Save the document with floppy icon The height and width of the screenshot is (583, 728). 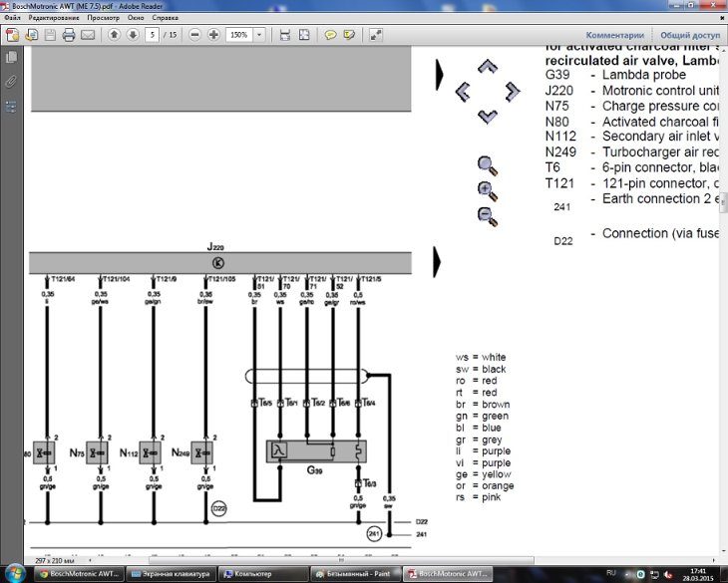point(50,35)
